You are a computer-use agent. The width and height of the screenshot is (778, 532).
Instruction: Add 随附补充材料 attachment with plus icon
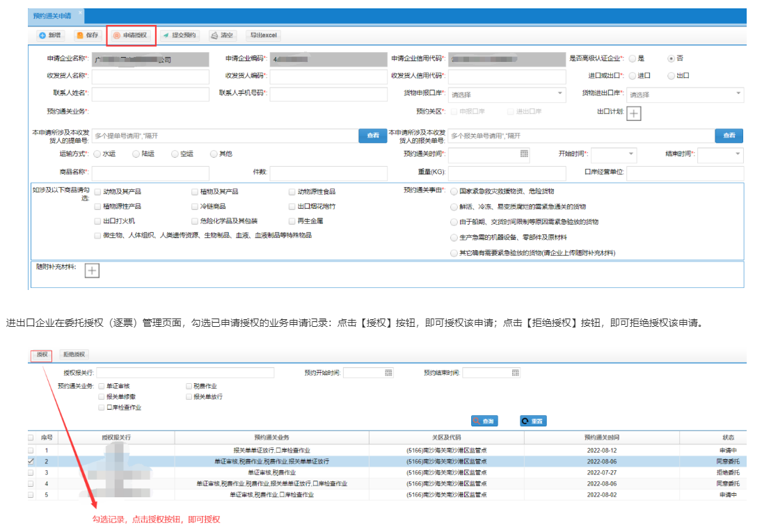click(x=92, y=271)
